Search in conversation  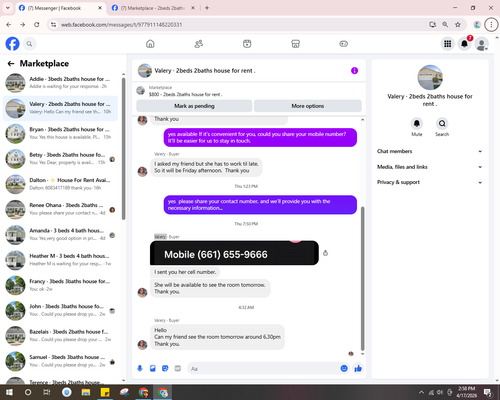point(442,124)
